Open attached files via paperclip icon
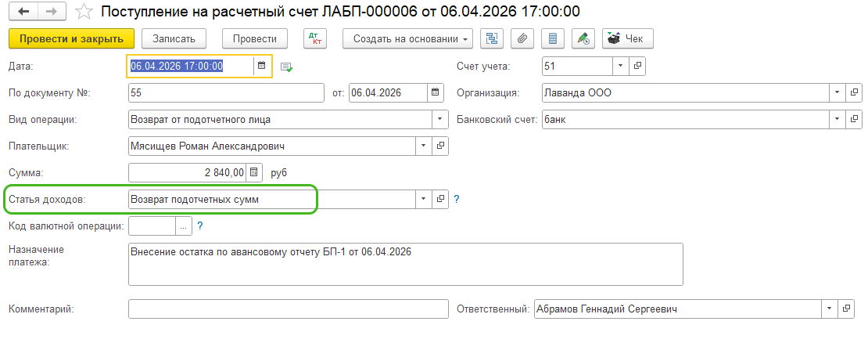 click(522, 38)
